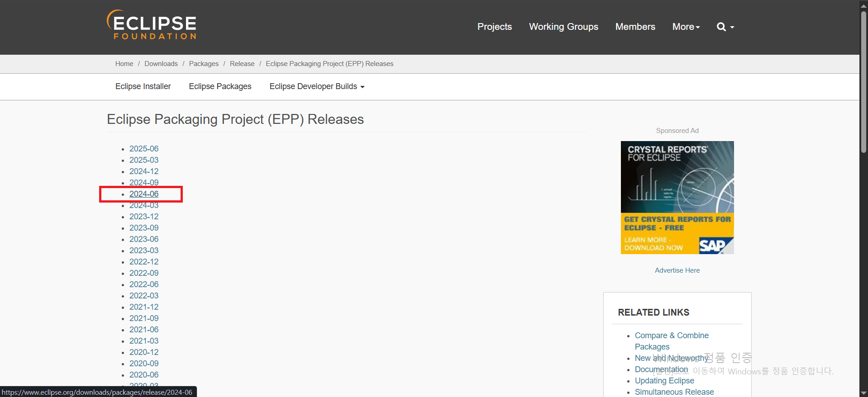Expand the Eclipse Developer Builds dropdown

pos(317,86)
